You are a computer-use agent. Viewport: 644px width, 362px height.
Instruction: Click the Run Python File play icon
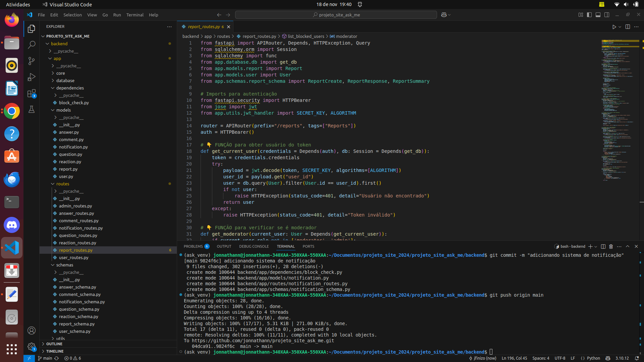point(614,27)
